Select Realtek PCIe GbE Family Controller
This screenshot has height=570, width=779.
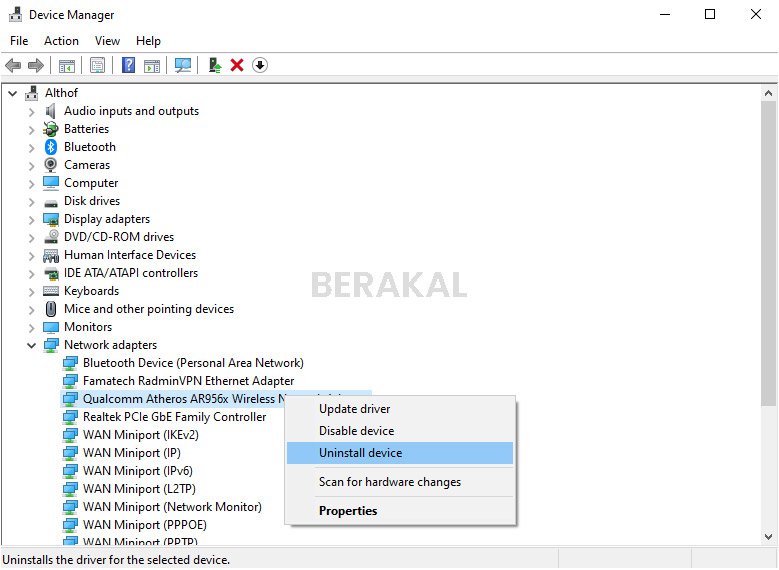(x=174, y=416)
